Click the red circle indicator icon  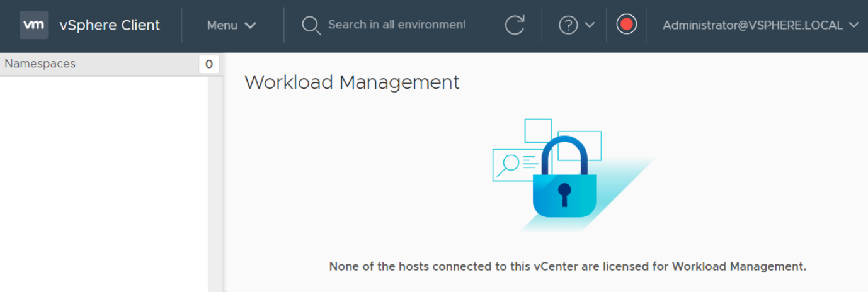pos(626,25)
